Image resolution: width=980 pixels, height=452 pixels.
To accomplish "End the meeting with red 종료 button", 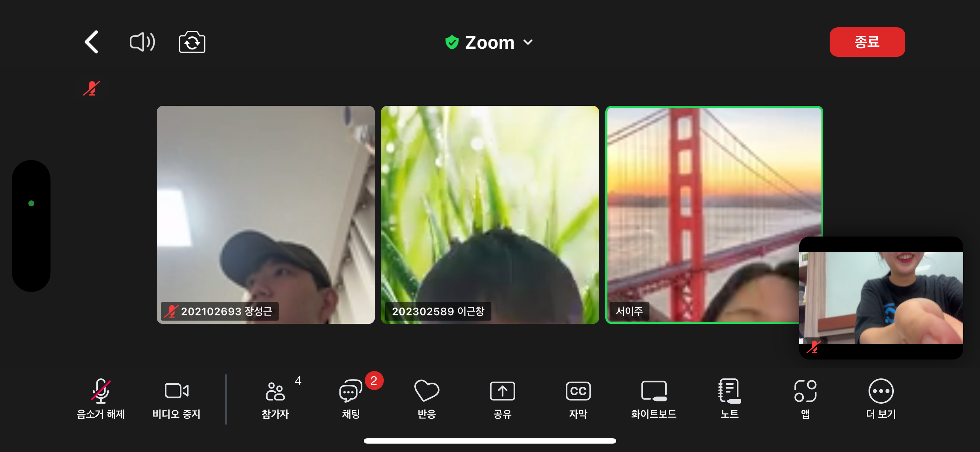I will tap(867, 42).
